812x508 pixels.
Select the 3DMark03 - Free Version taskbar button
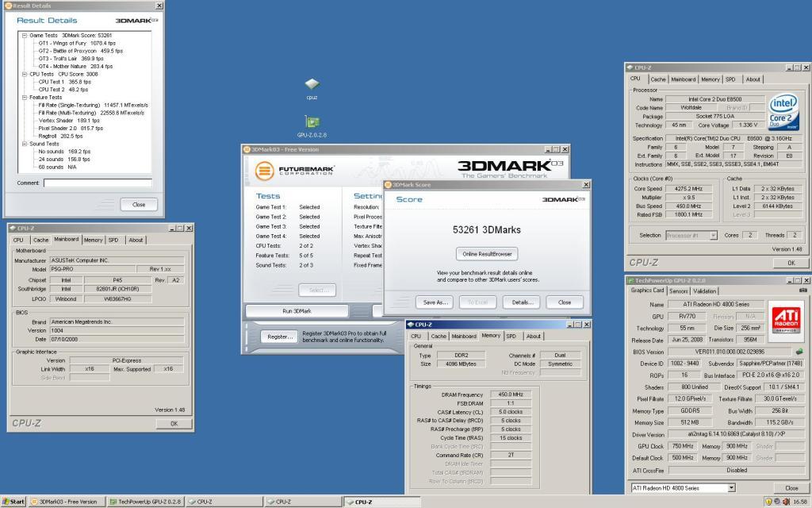(x=67, y=502)
